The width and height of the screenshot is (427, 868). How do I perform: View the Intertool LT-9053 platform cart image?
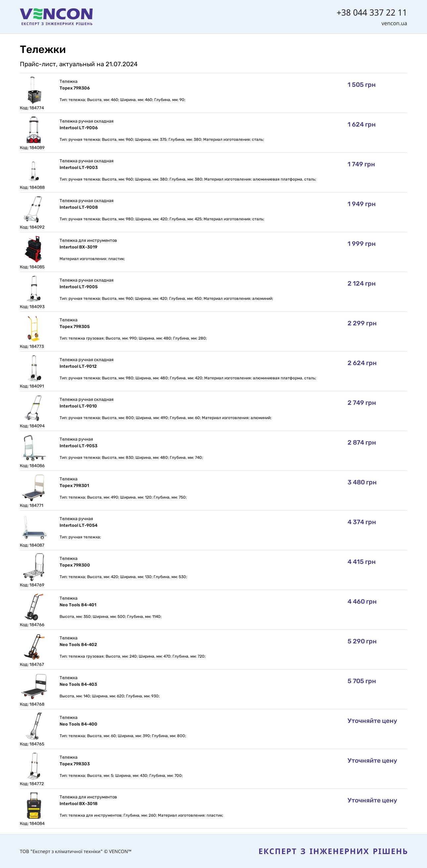point(34,448)
